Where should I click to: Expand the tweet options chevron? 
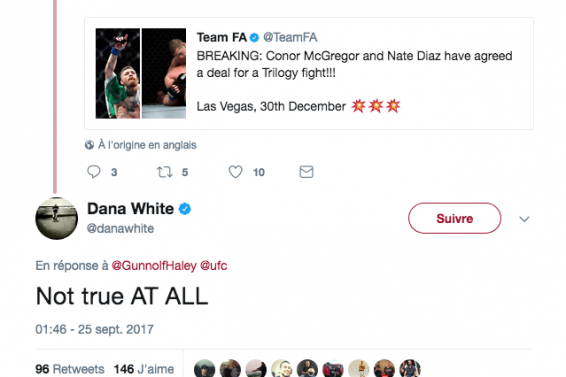[x=524, y=219]
